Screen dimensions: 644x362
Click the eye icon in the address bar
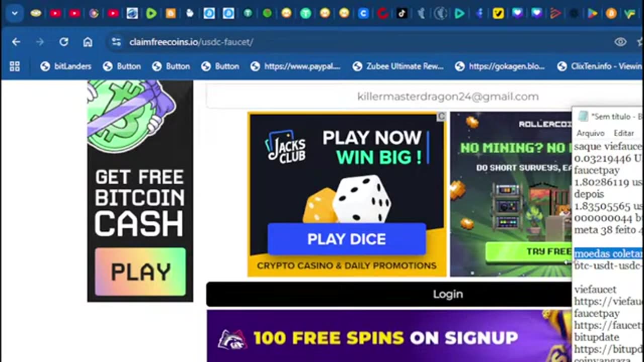point(620,42)
